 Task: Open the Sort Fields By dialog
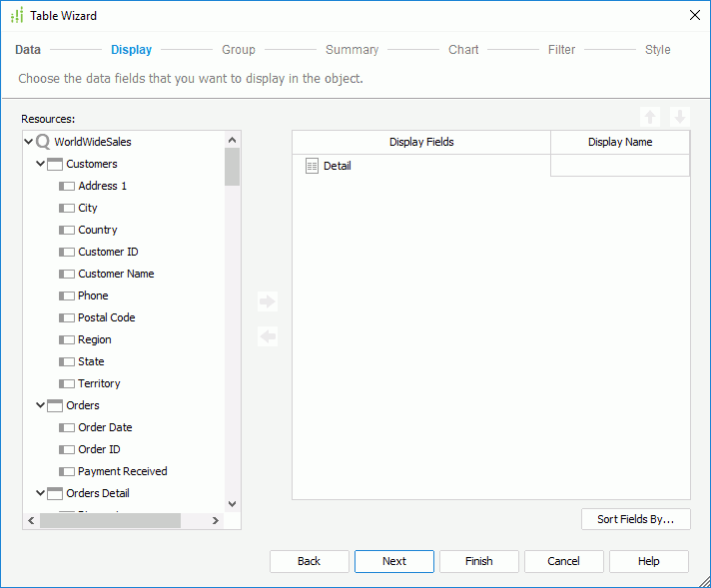pyautogui.click(x=636, y=519)
